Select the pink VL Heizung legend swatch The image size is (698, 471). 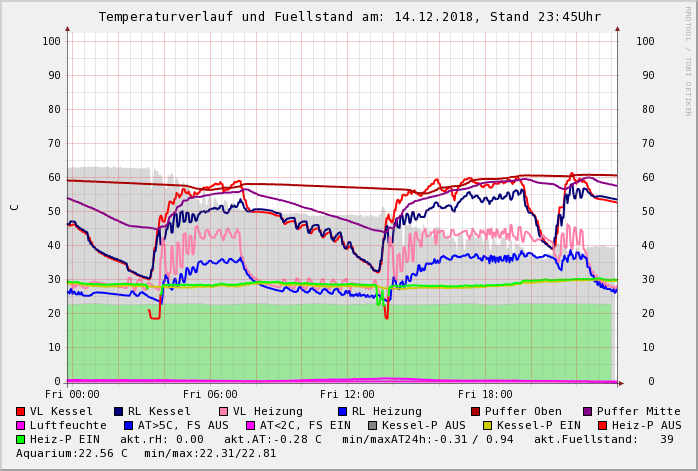[223, 411]
